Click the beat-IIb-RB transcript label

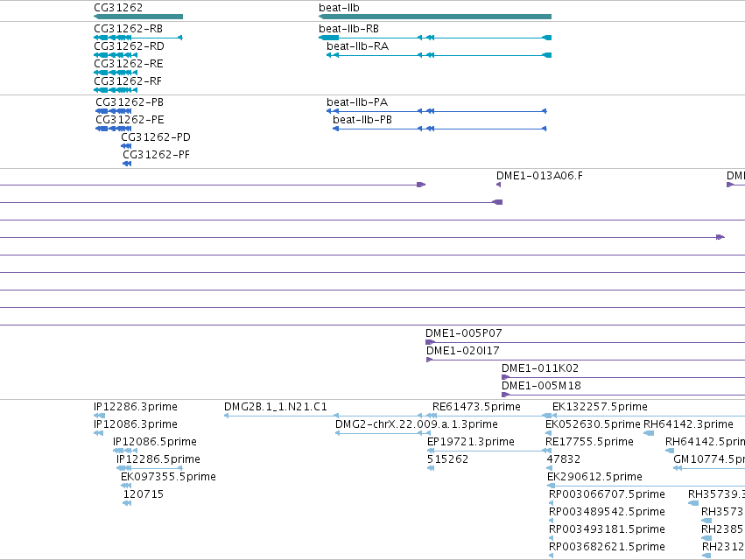click(348, 29)
